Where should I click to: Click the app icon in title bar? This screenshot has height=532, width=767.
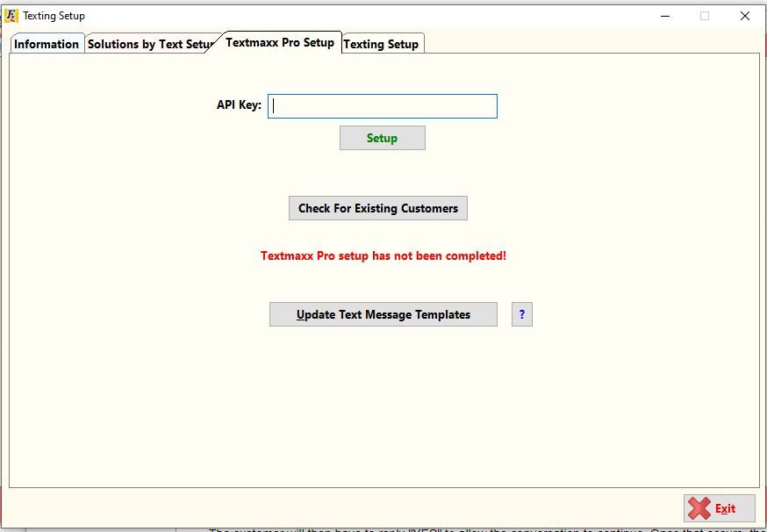pyautogui.click(x=11, y=16)
